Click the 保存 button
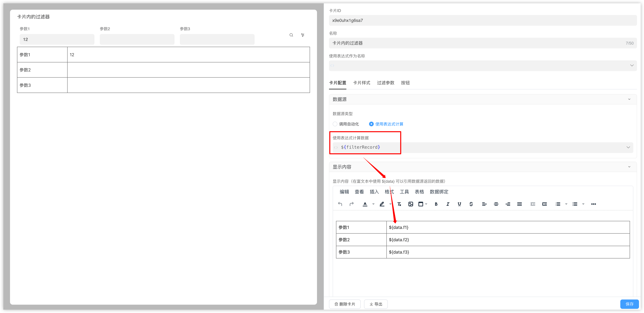 click(x=629, y=304)
